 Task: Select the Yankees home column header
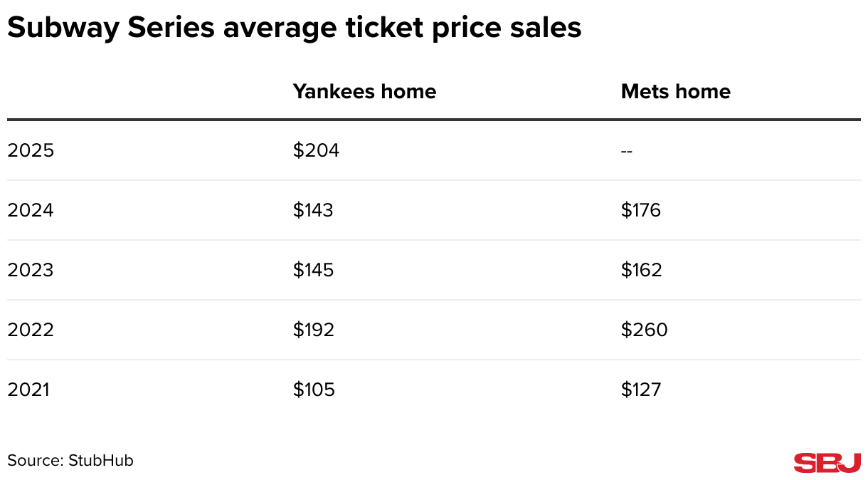(364, 92)
